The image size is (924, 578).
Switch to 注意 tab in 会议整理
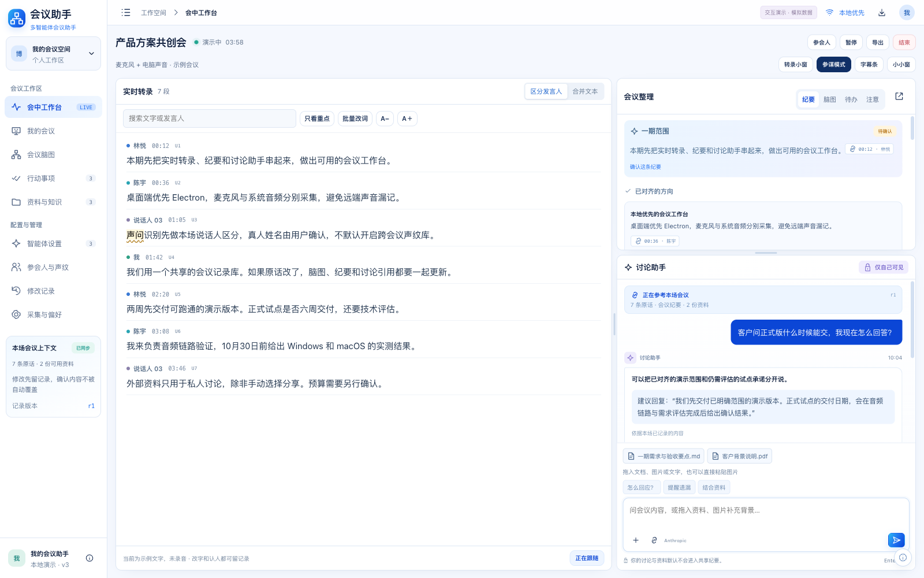[872, 99]
